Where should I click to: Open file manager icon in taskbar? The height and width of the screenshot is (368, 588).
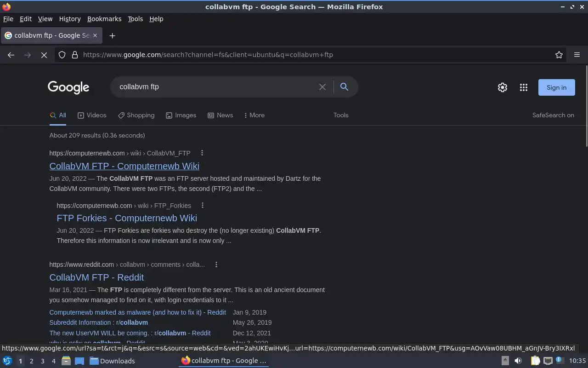pyautogui.click(x=66, y=361)
